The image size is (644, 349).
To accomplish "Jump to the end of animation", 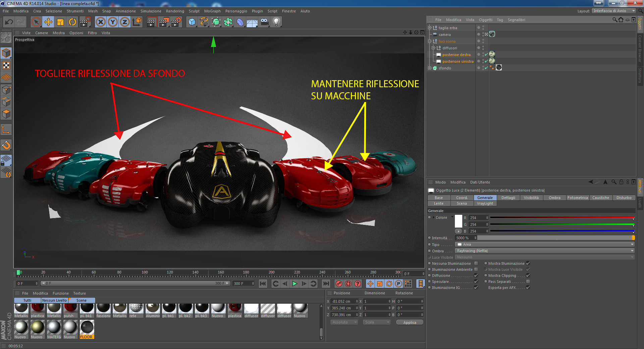I will 326,284.
